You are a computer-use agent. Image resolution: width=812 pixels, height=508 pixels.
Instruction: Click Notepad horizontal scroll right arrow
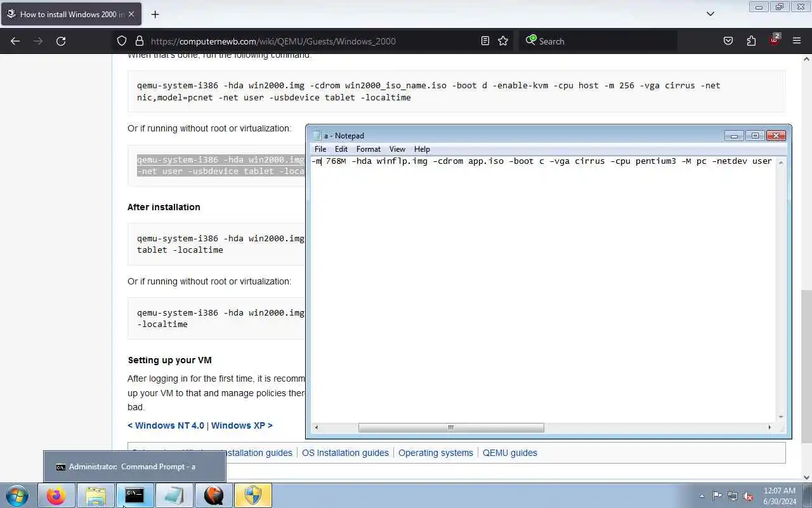[x=769, y=427]
